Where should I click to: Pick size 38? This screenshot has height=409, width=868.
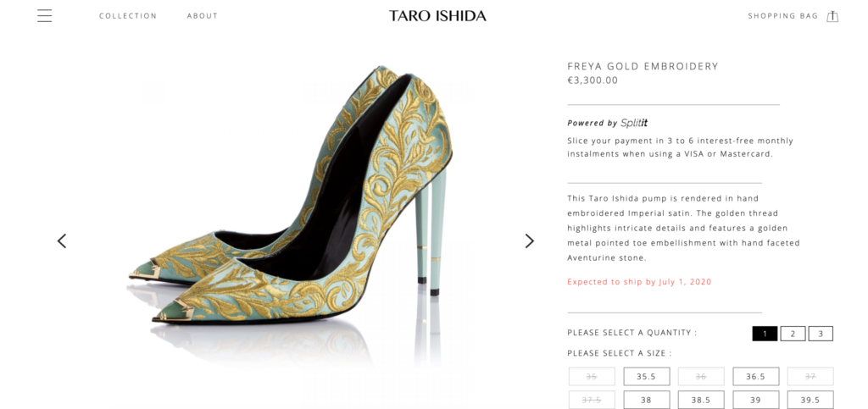click(x=647, y=400)
